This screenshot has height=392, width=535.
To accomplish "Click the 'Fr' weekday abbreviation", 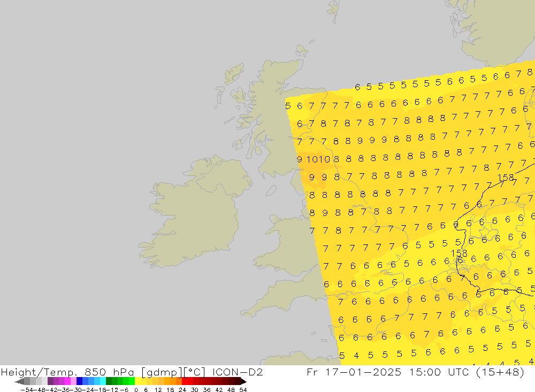I will [x=312, y=372].
